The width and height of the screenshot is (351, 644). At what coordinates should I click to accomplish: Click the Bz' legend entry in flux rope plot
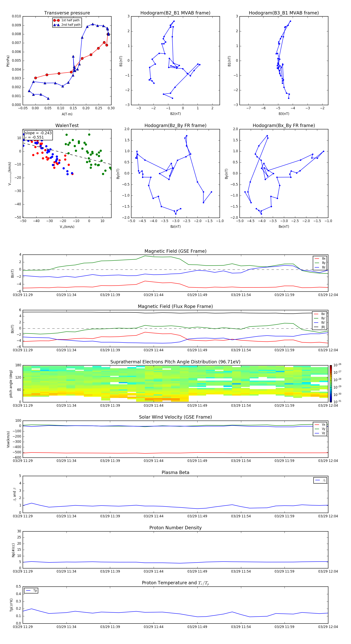click(x=320, y=323)
